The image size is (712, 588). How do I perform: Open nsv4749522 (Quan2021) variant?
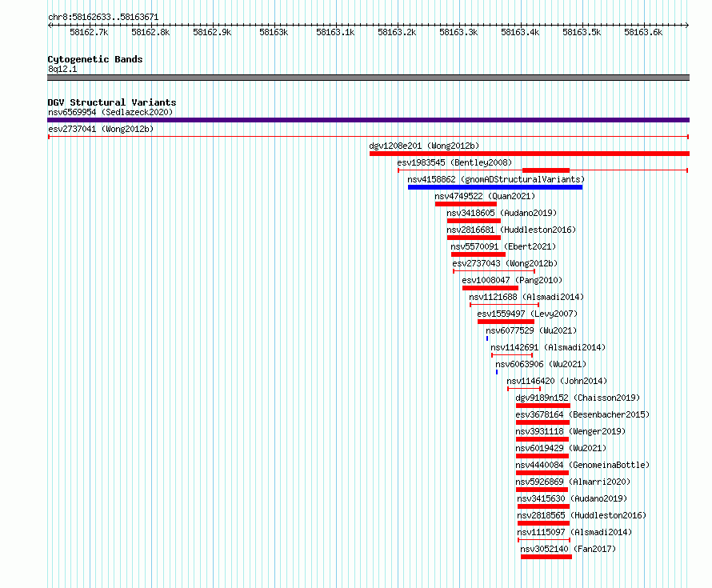[485, 196]
